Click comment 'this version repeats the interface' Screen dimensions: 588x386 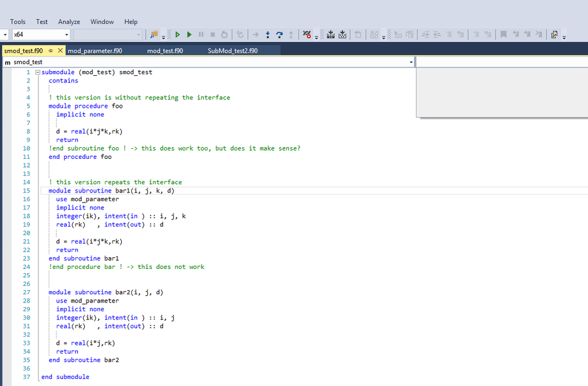click(x=119, y=182)
